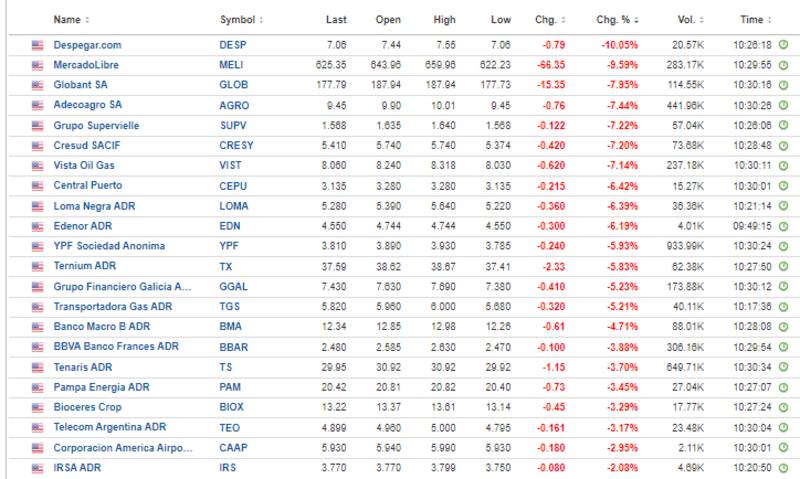Click the clock icon in Loma Negra ADR row
Image resolution: width=800 pixels, height=479 pixels.
pyautogui.click(x=783, y=206)
